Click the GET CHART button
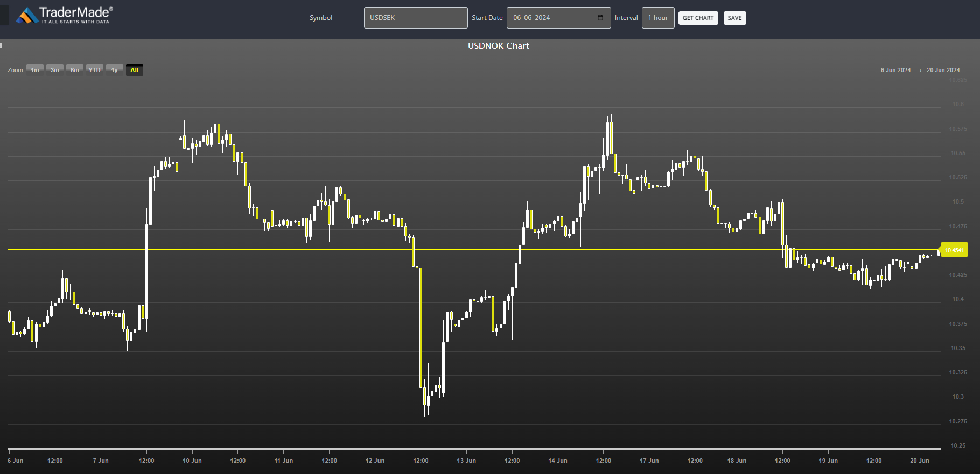The image size is (980, 474). coord(698,18)
